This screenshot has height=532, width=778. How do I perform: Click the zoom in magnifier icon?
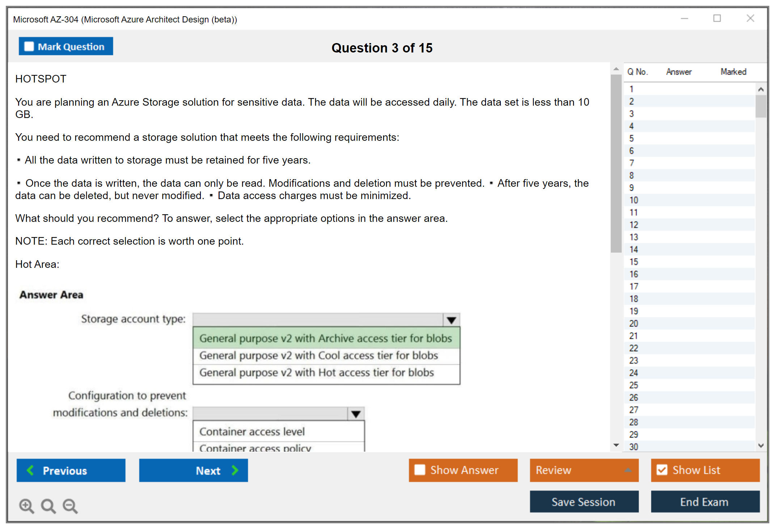click(x=26, y=506)
